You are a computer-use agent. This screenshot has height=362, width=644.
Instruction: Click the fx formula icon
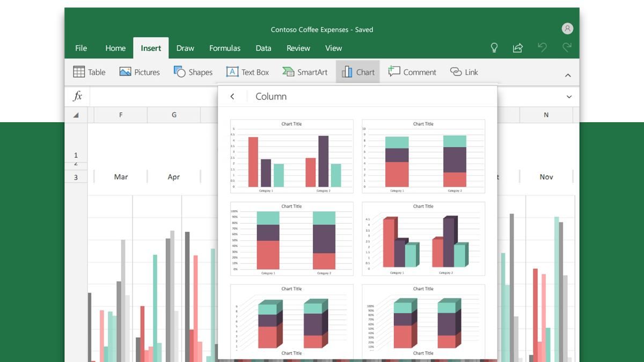pyautogui.click(x=77, y=97)
